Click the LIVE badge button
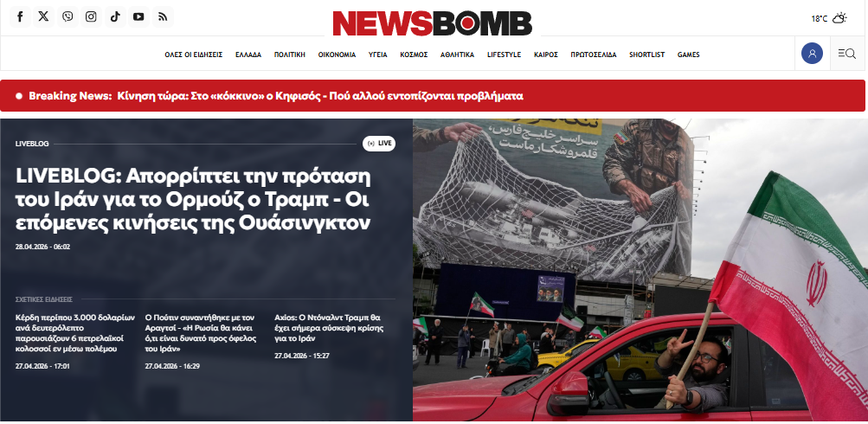The height and width of the screenshot is (424, 868). pyautogui.click(x=379, y=144)
